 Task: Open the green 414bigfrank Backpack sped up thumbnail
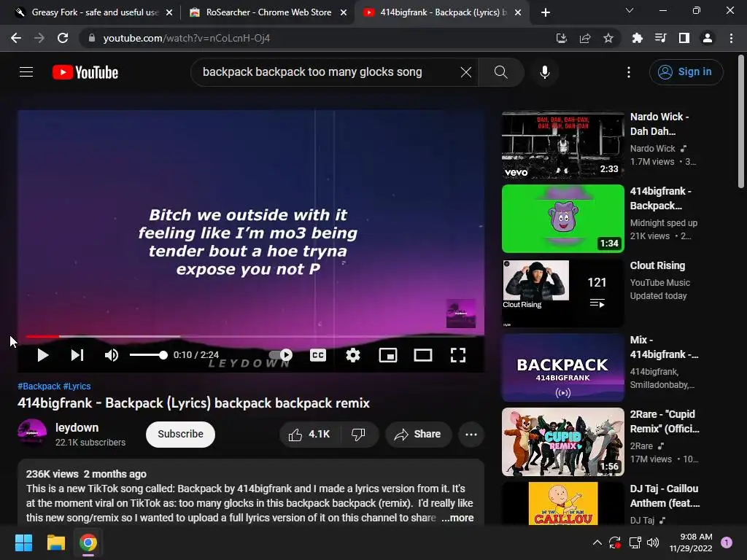tap(562, 219)
